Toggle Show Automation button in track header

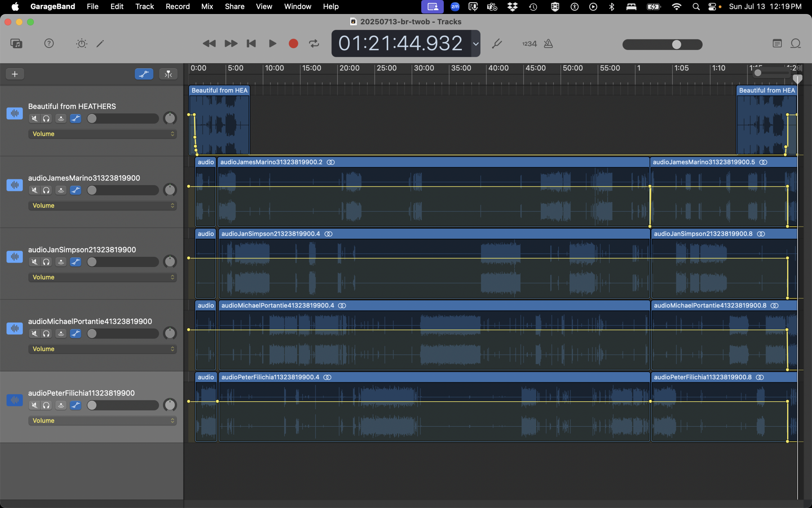pos(144,74)
